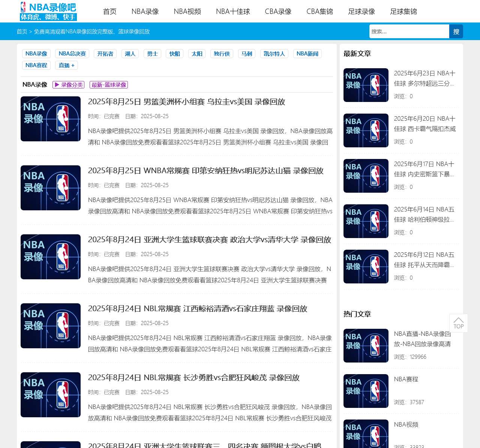
Task: Open the 凯尔特人 team filter tag
Action: pyautogui.click(x=274, y=54)
